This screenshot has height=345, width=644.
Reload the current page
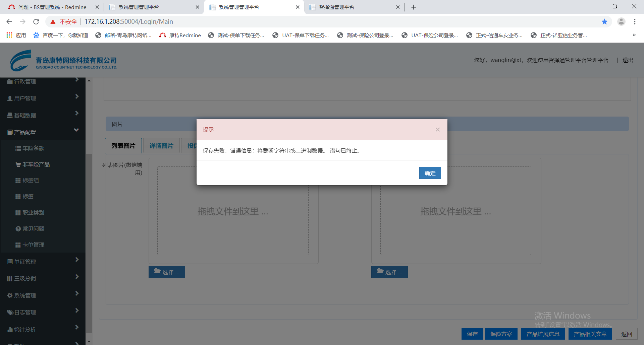coord(36,21)
